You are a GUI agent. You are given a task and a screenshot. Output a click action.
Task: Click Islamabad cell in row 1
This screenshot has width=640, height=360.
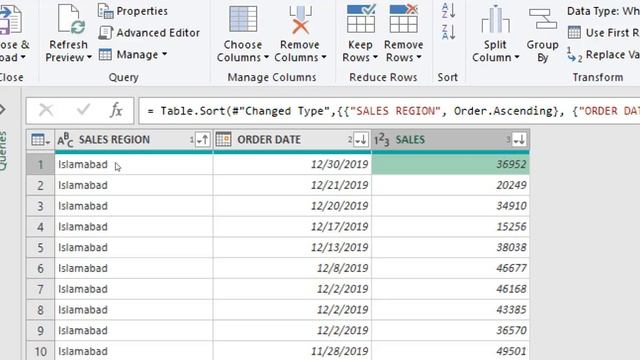click(x=133, y=164)
